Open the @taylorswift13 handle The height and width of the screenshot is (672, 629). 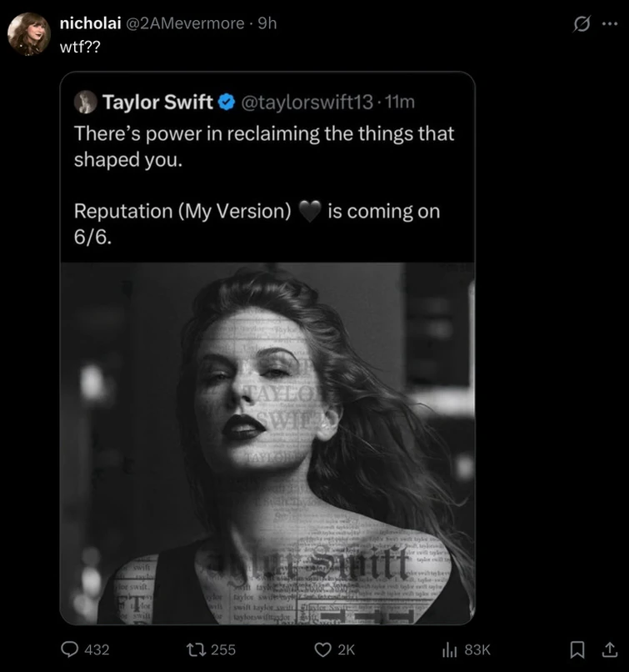(305, 103)
